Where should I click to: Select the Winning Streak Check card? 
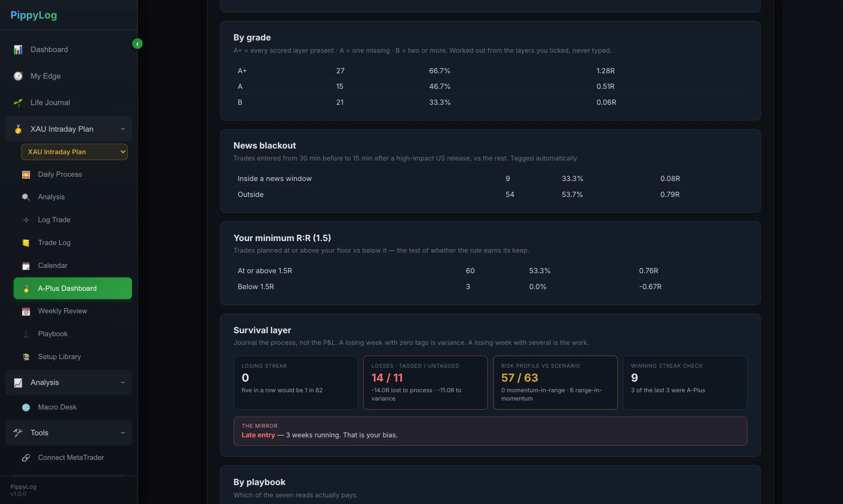(x=685, y=383)
